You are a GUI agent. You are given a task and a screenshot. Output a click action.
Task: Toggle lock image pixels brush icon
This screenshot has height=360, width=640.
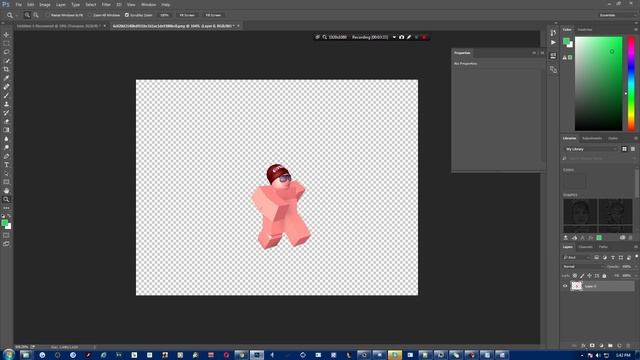click(582, 276)
